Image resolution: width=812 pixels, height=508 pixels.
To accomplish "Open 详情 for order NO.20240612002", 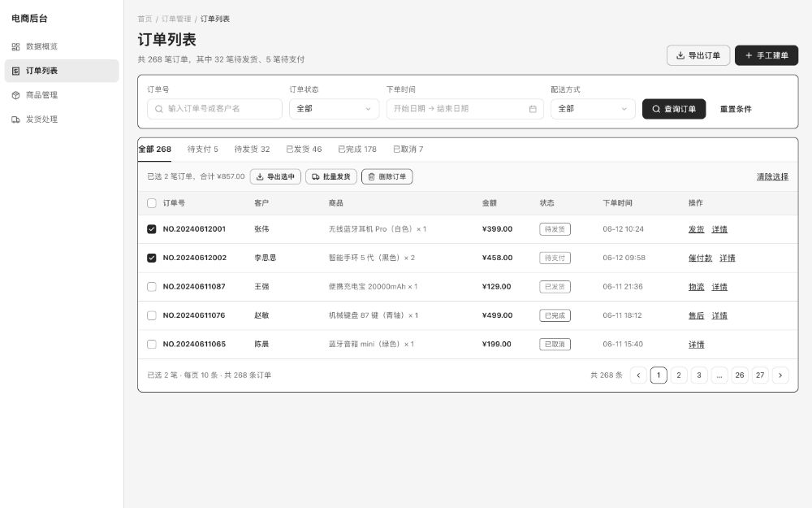I will click(x=727, y=258).
